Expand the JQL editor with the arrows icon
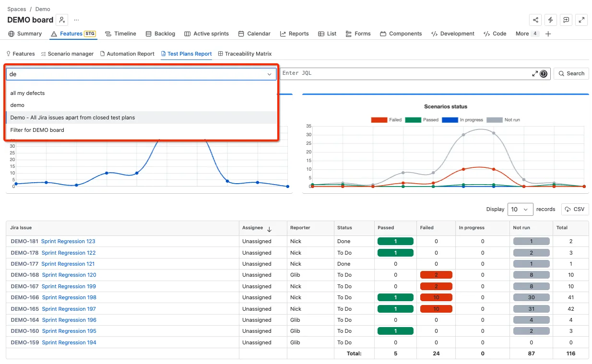The image size is (592, 364). [535, 74]
